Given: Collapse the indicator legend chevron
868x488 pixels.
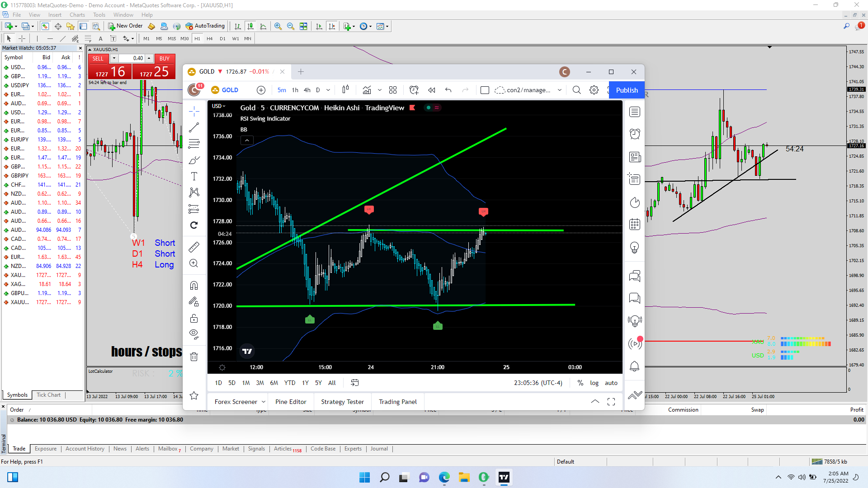Looking at the screenshot, I should pos(247,141).
